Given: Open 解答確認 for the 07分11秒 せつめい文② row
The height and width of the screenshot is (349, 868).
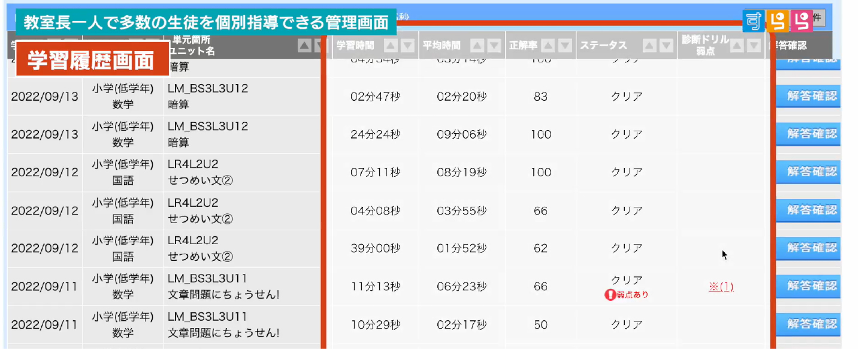Looking at the screenshot, I should [811, 172].
